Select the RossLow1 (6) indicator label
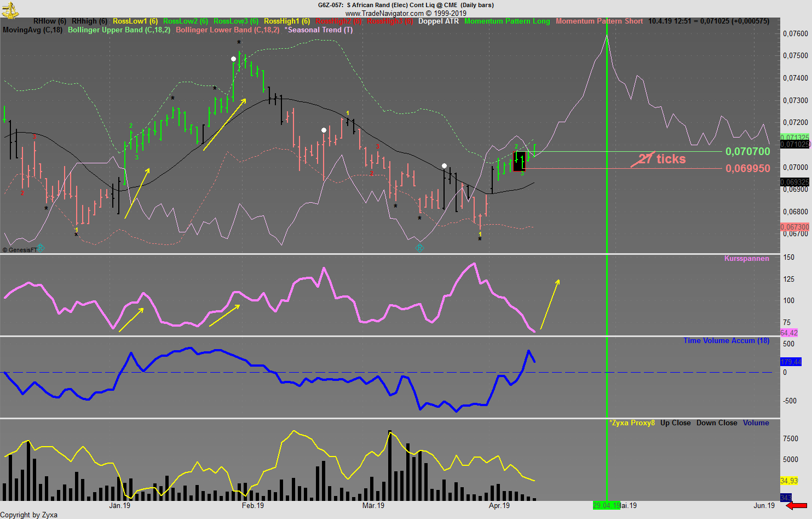 [x=135, y=21]
